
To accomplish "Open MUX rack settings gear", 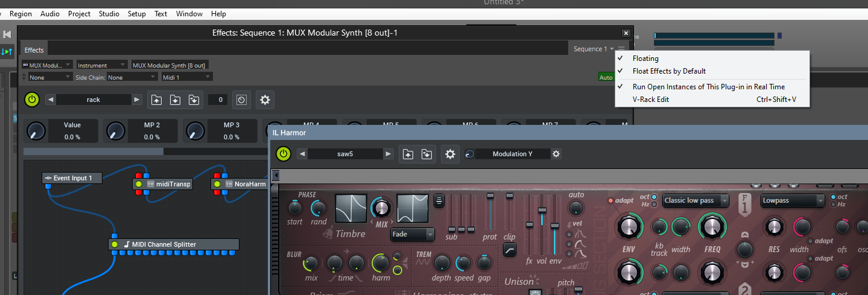I will (x=265, y=100).
